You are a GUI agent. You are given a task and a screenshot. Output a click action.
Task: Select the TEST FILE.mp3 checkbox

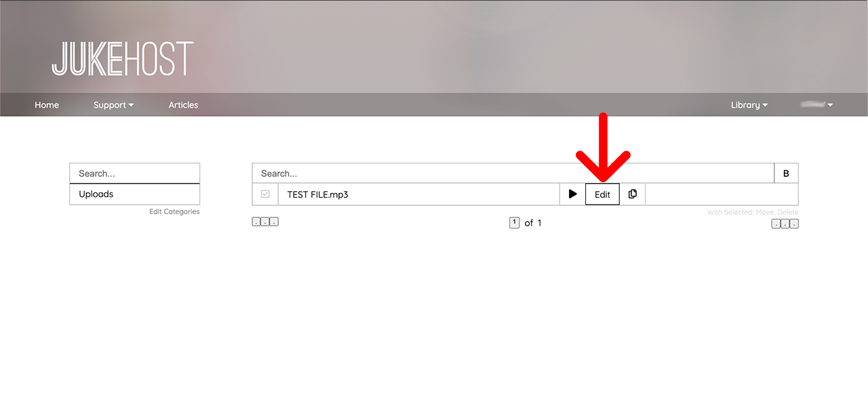pyautogui.click(x=265, y=194)
